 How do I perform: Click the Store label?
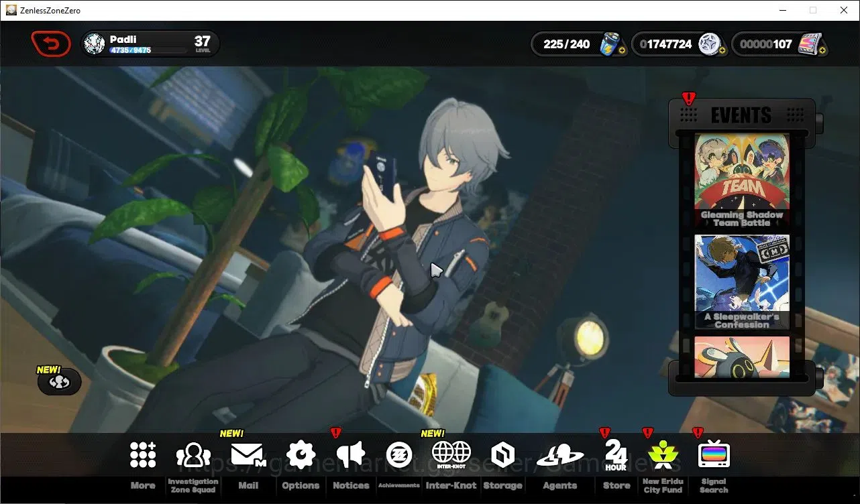[616, 485]
